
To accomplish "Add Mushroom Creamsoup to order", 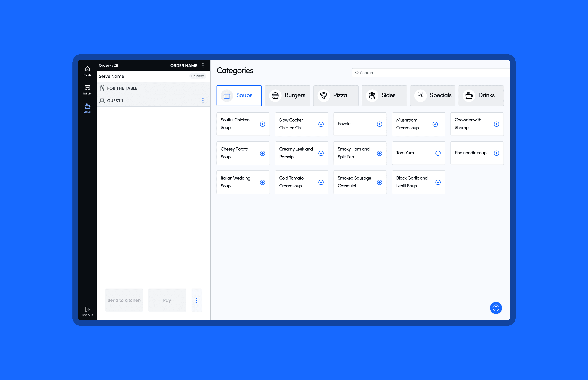I will 435,124.
